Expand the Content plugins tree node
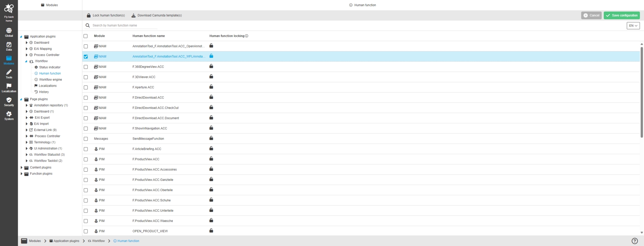This screenshot has height=246, width=644. coord(21,168)
